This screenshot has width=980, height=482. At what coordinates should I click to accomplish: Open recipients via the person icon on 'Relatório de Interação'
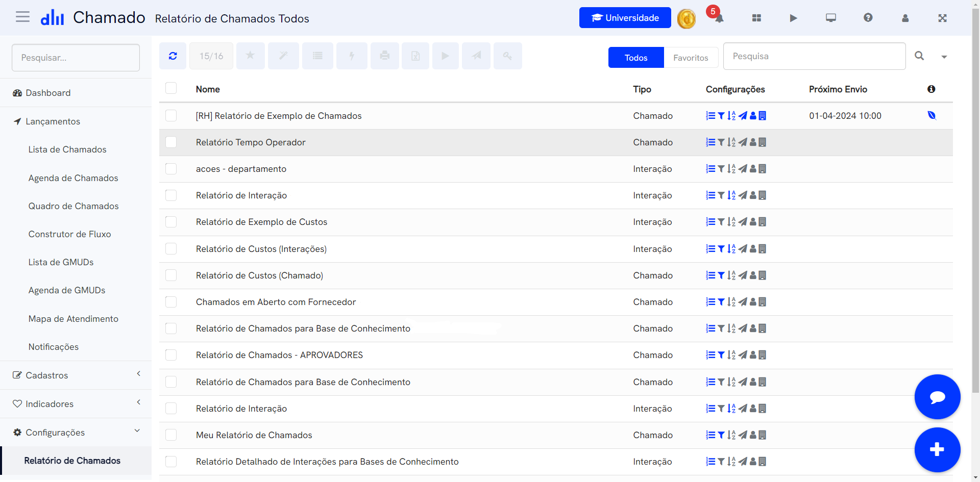(x=753, y=195)
